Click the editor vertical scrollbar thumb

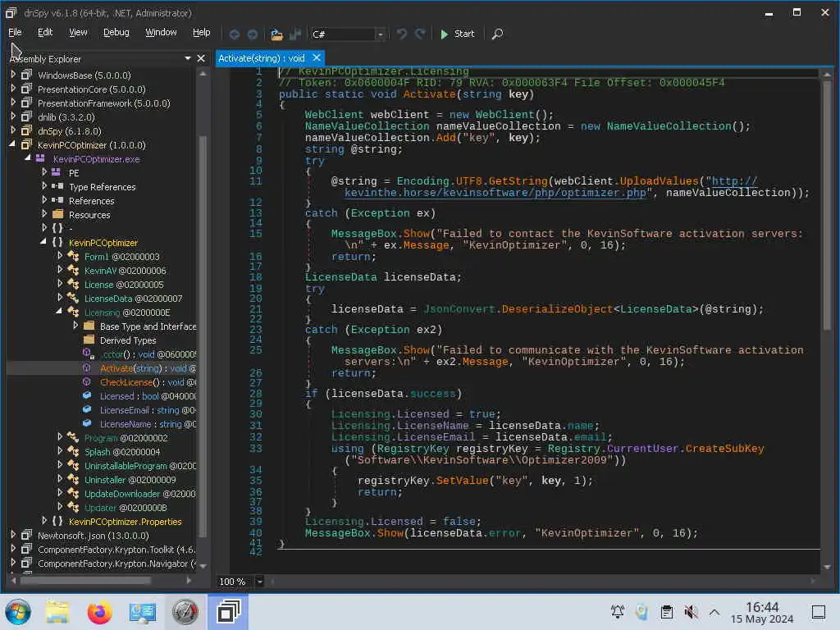point(827,204)
